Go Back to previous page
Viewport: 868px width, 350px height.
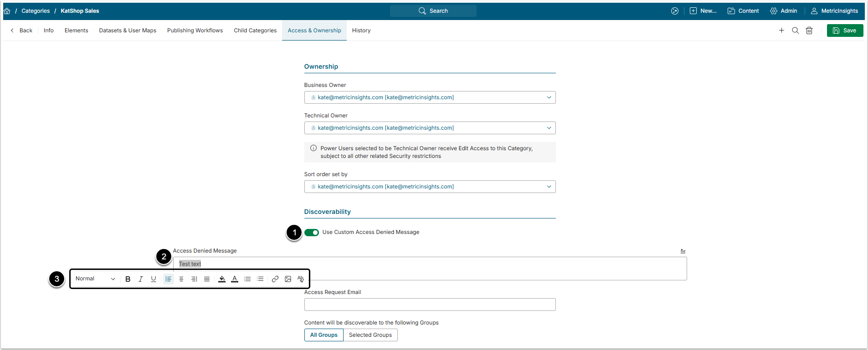tap(21, 30)
